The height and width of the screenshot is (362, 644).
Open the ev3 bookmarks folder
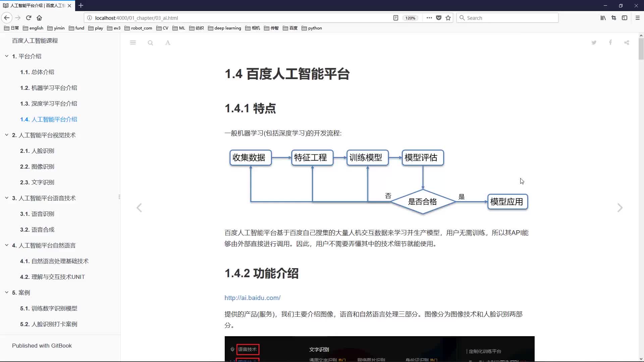point(114,28)
